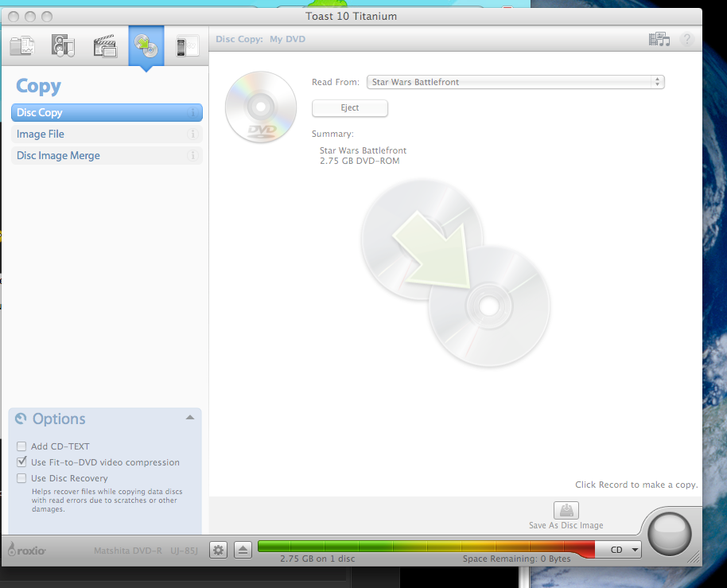Show info for Disc Copy
Screen dimensions: 727x588
(192, 113)
